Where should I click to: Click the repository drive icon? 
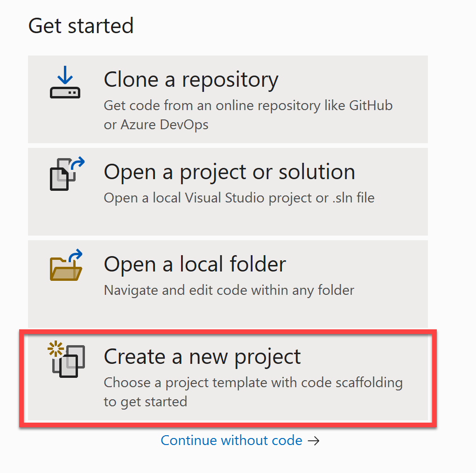[x=65, y=93]
